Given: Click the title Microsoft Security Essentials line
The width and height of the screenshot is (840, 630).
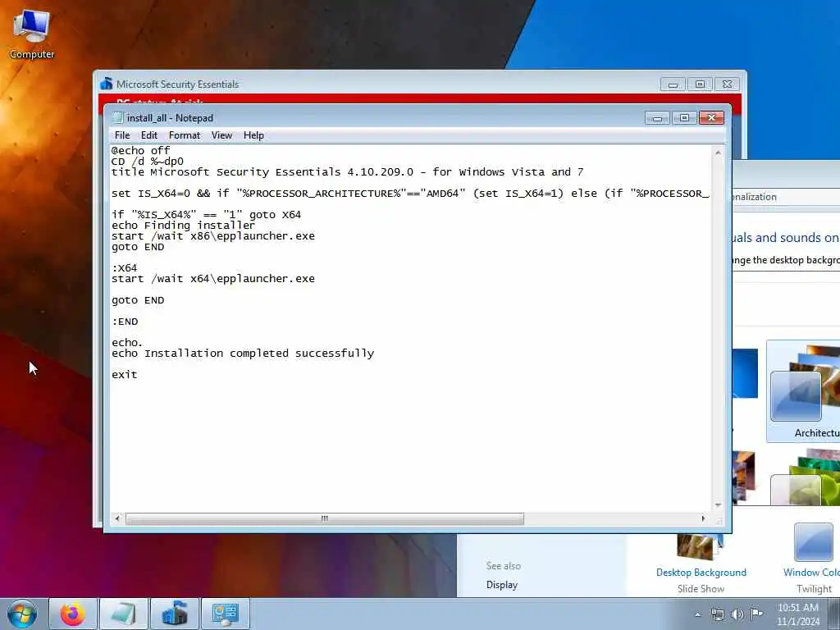Looking at the screenshot, I should [347, 172].
